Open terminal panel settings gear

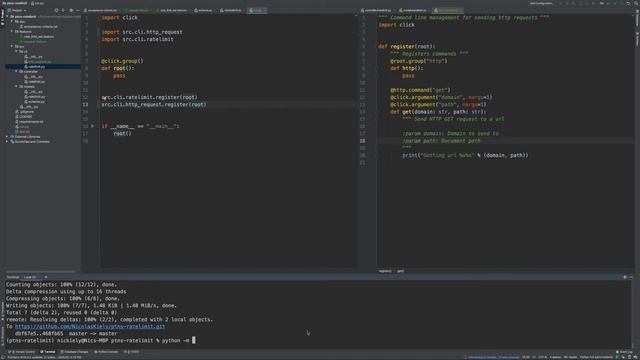click(x=624, y=277)
